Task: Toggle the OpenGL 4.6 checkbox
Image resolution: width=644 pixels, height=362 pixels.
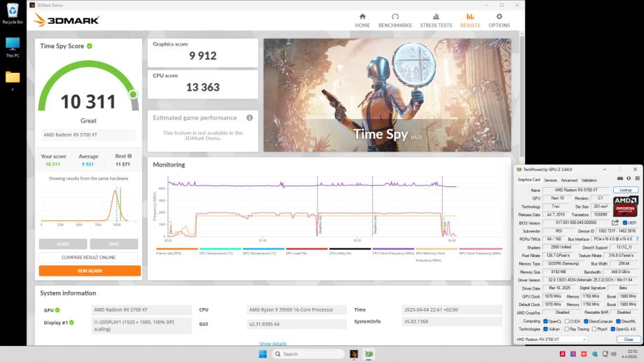Action: (x=612, y=329)
